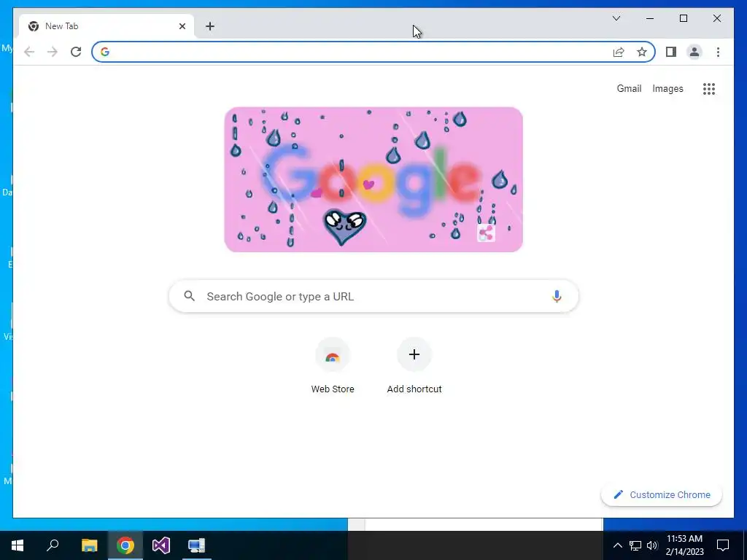Open the network status tray icon
Screen dimensions: 747x560
635,545
